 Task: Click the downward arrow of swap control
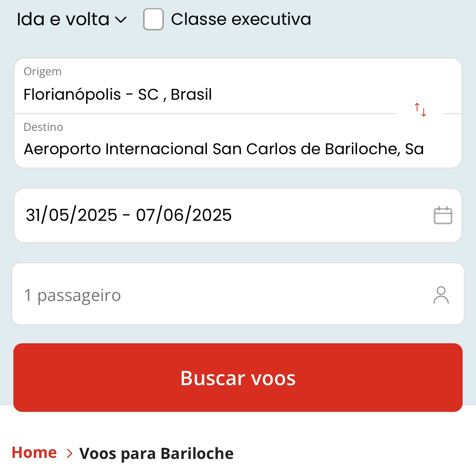tap(423, 112)
